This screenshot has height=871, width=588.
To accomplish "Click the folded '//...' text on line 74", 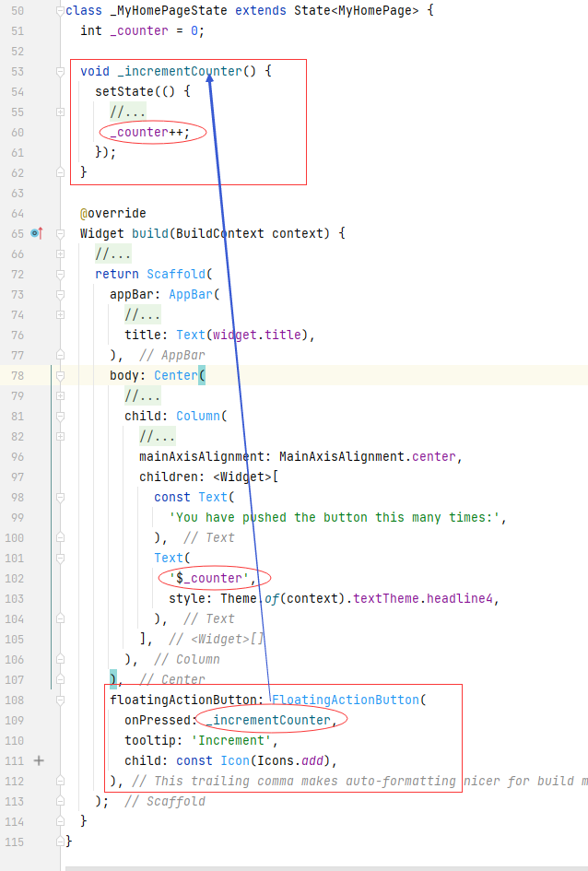I will tap(143, 314).
